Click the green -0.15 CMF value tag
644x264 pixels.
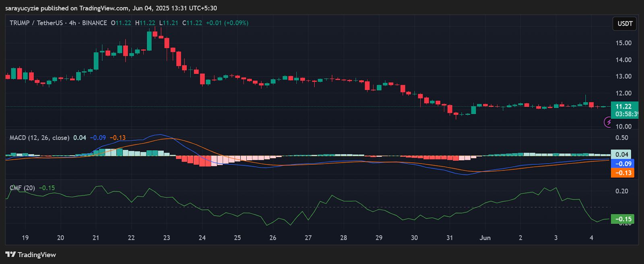tap(622, 219)
